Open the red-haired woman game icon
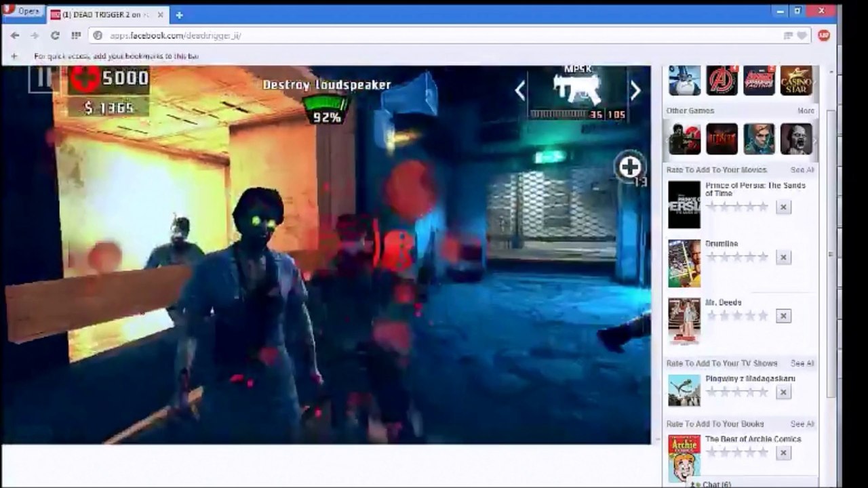 point(759,139)
